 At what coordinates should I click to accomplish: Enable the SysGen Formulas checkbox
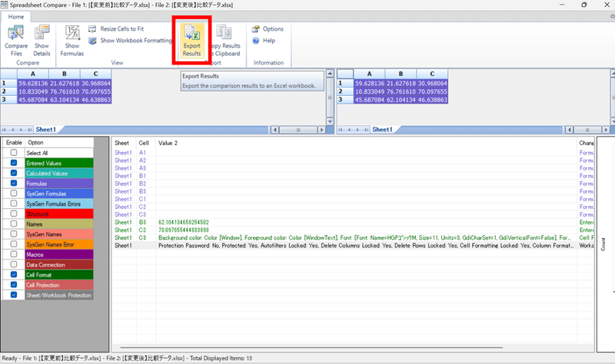click(x=14, y=194)
